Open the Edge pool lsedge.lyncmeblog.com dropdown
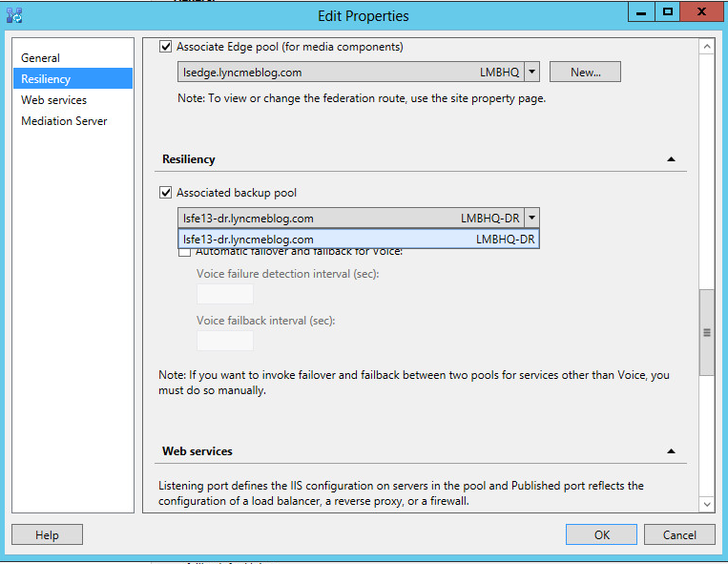Viewport: 728px width, 564px height. tap(531, 72)
